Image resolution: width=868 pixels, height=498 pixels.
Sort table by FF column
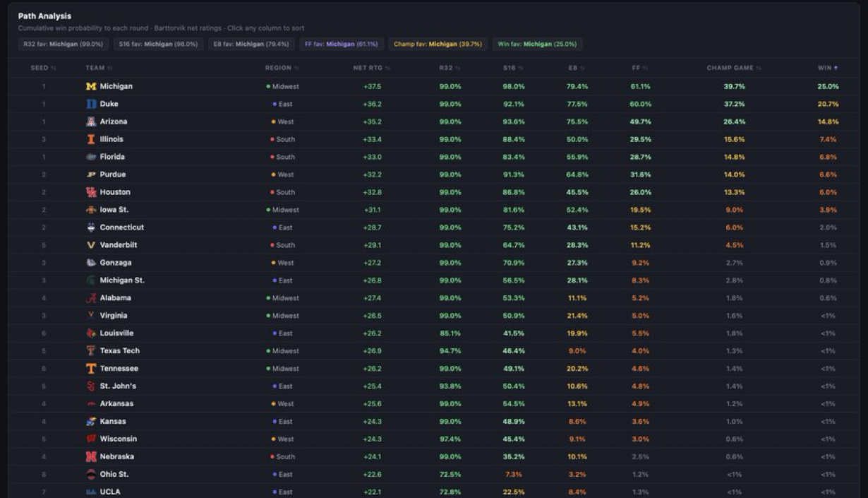(641, 68)
